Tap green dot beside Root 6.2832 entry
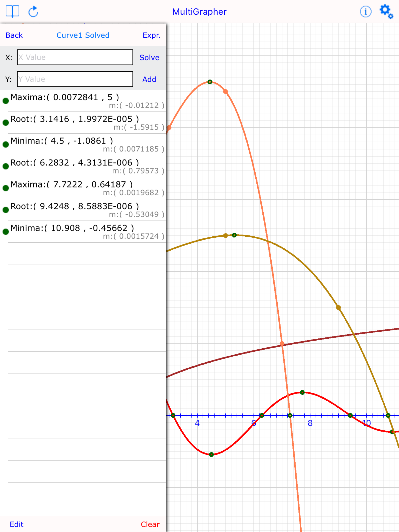The image size is (399, 532). tap(6, 166)
